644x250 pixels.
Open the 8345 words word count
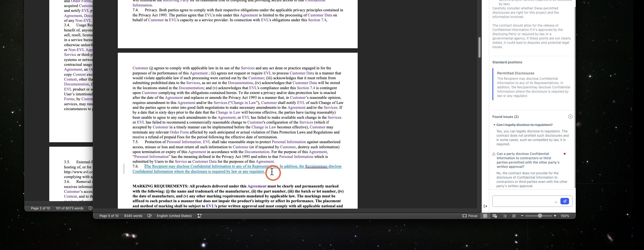[133, 216]
